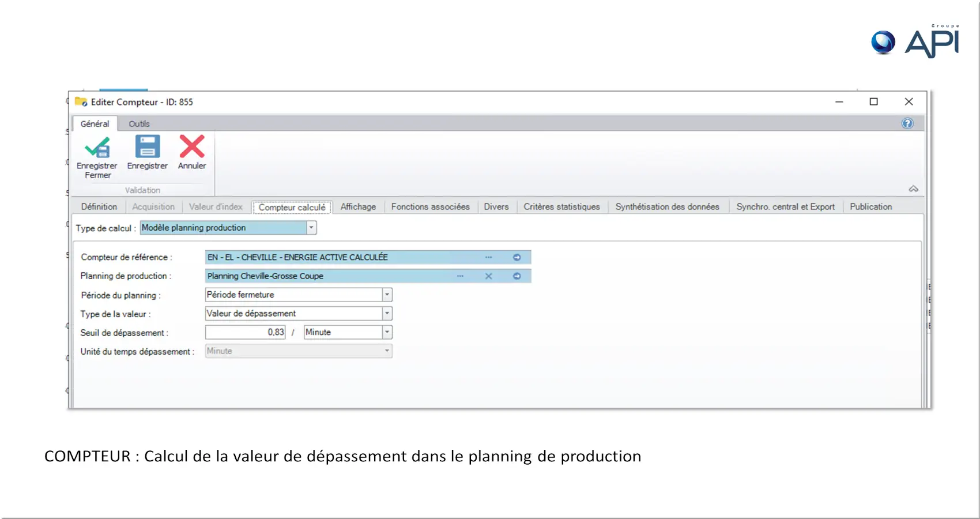Screen dimensions: 980x519
Task: Expand the Période du planning dropdown
Action: click(x=387, y=295)
